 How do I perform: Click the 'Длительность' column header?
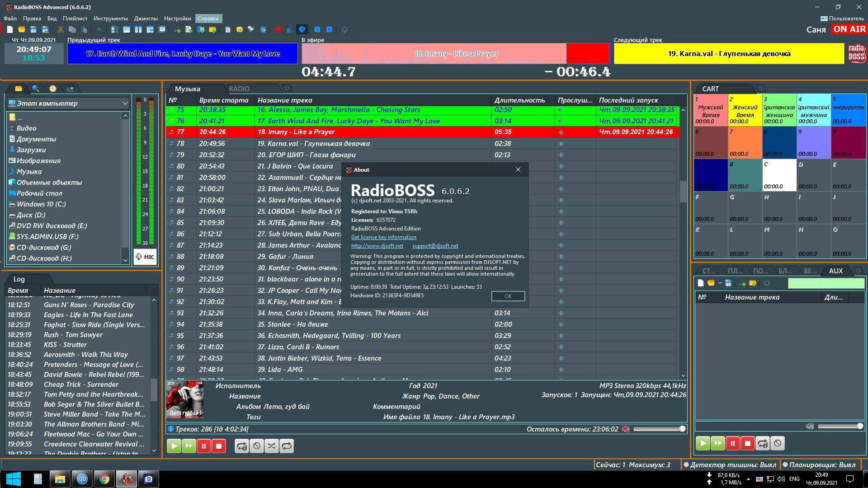click(519, 100)
